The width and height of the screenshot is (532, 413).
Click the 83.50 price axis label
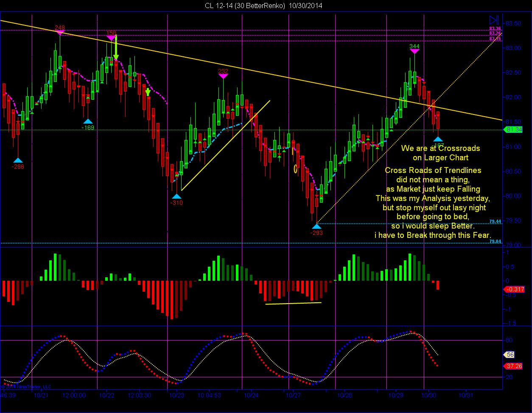pos(514,23)
